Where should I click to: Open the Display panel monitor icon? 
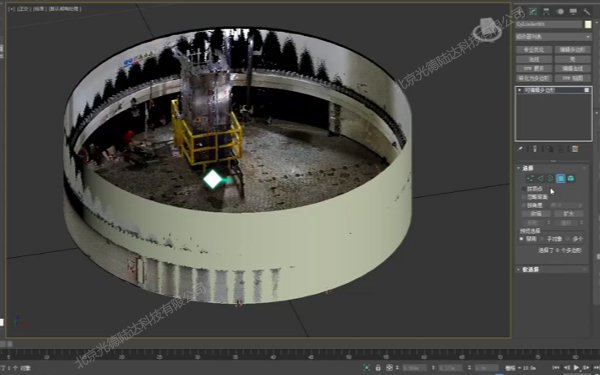573,11
